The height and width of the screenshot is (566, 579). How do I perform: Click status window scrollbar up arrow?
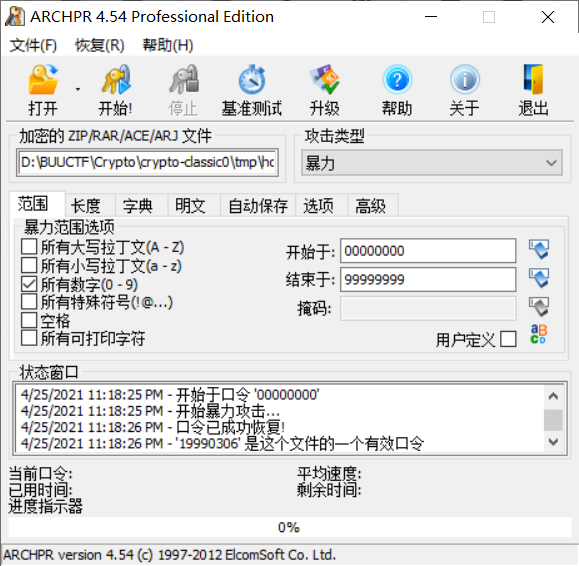[553, 396]
